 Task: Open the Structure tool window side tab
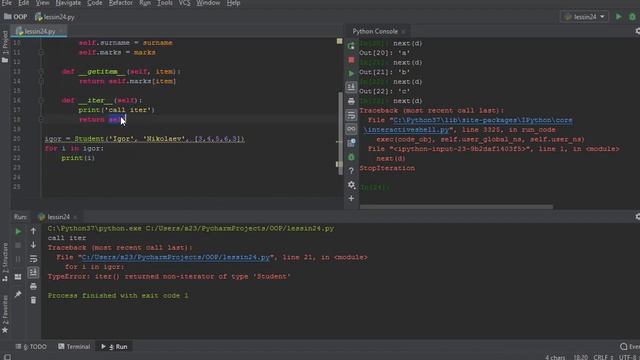(5, 262)
